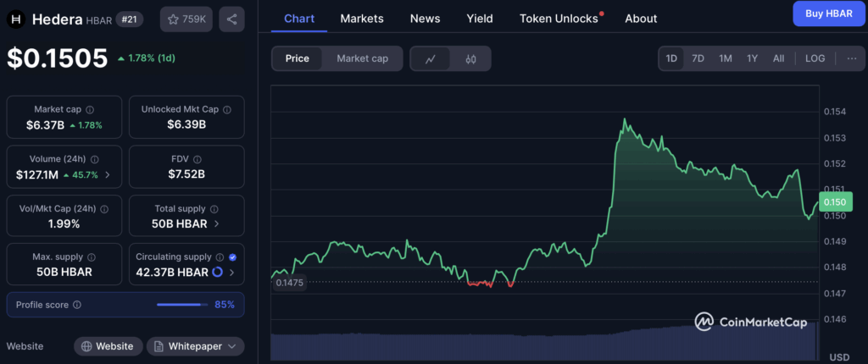
Task: Show Unlocked Mkt Cap info icon
Action: click(x=227, y=109)
